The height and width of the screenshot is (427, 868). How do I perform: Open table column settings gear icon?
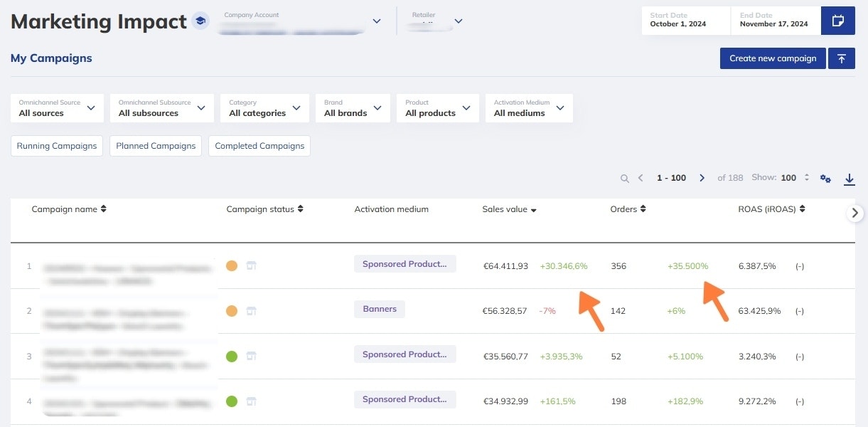click(x=825, y=179)
